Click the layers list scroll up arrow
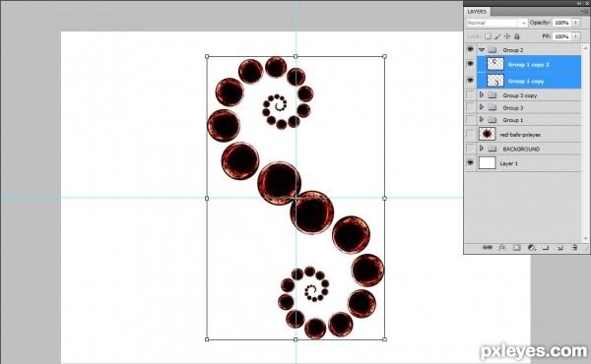Image resolution: width=591 pixels, height=364 pixels. click(585, 48)
